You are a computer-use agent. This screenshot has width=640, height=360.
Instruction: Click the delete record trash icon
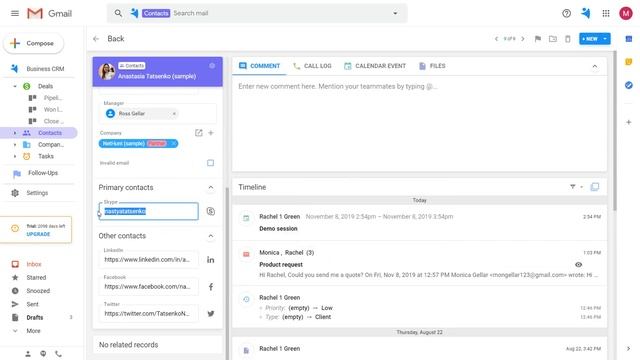(x=567, y=39)
